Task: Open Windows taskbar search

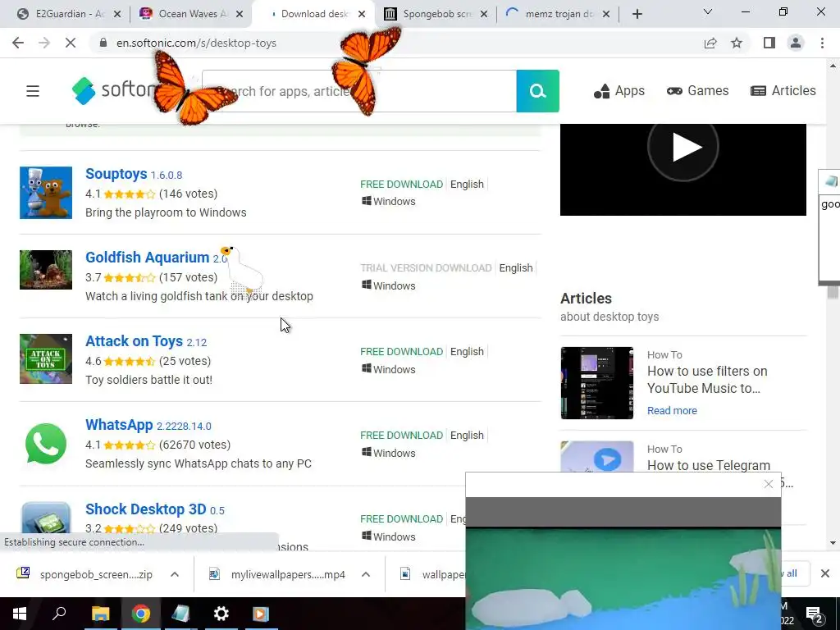Action: 59,614
